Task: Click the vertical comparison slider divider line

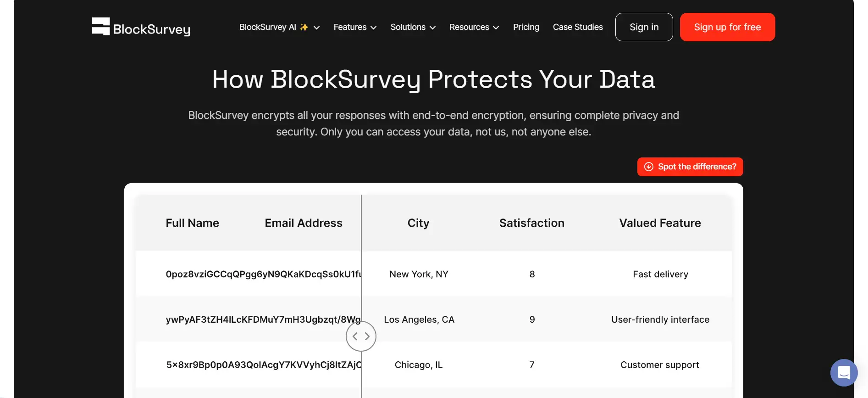Action: 361,257
